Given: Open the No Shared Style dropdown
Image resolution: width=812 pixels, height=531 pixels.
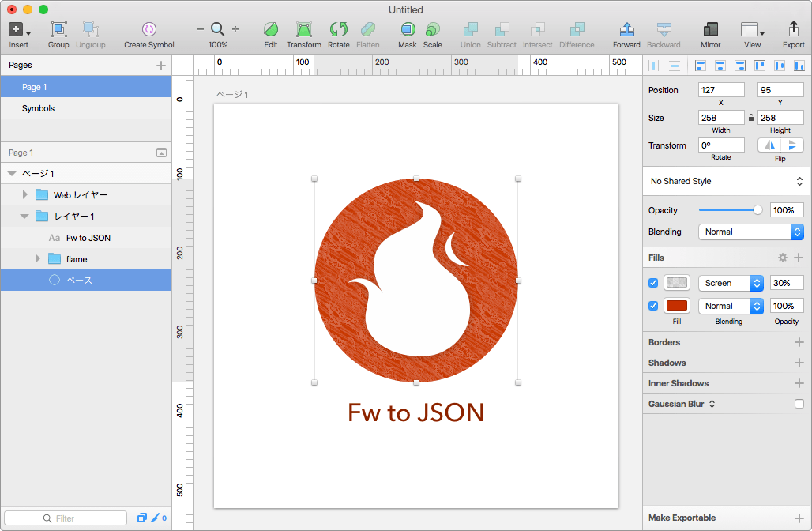Looking at the screenshot, I should [x=727, y=181].
